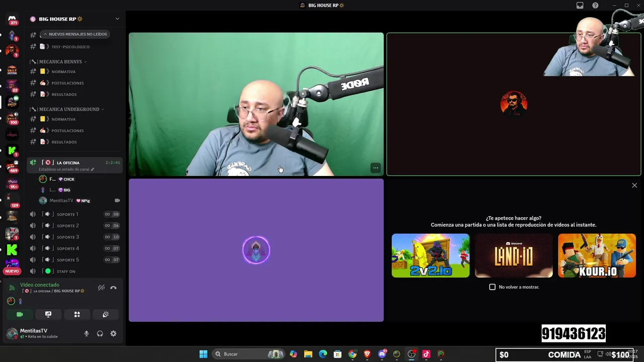Screen dimensions: 644x362
Task: Toggle the camera button in voice panel
Action: click(20, 314)
